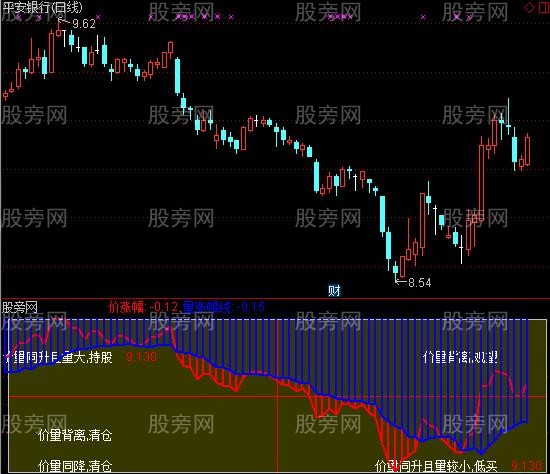Click the 价量背离,清仓 annotation
The image size is (550, 474).
75,435
